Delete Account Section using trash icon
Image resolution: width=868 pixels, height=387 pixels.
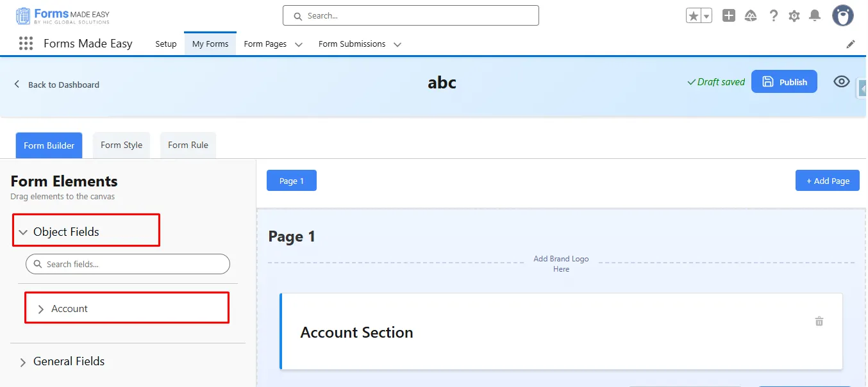(x=819, y=321)
